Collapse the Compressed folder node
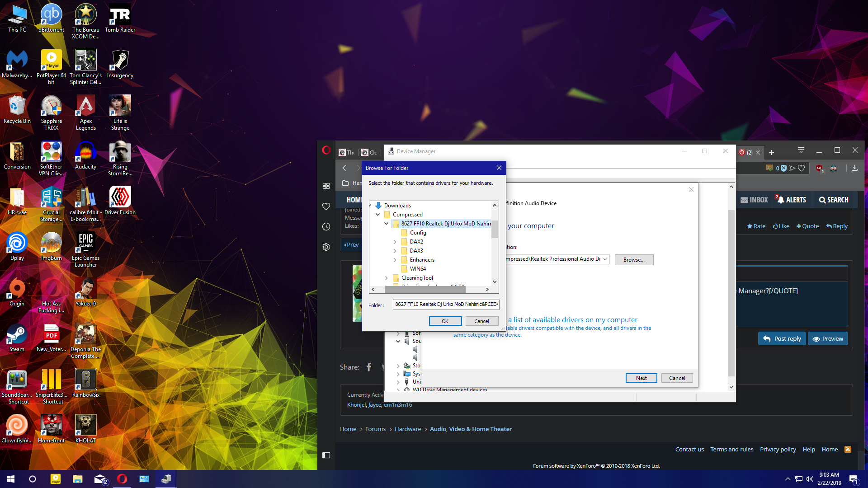Viewport: 868px width, 488px height. click(378, 215)
